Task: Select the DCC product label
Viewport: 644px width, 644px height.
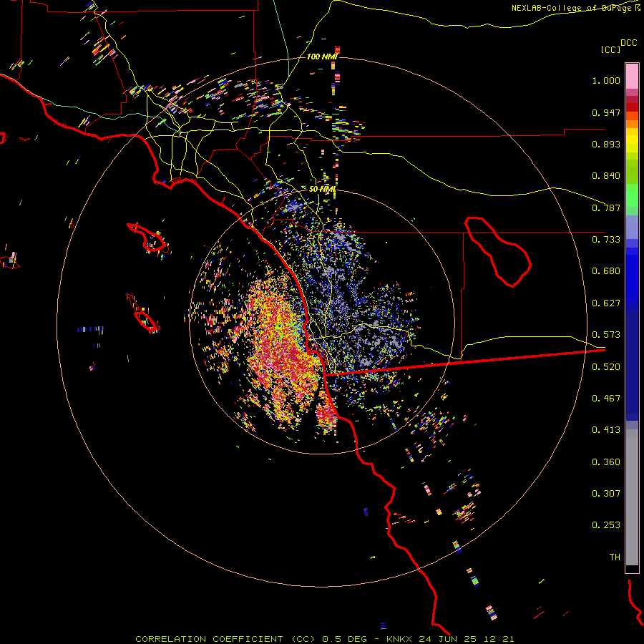Action: 628,43
